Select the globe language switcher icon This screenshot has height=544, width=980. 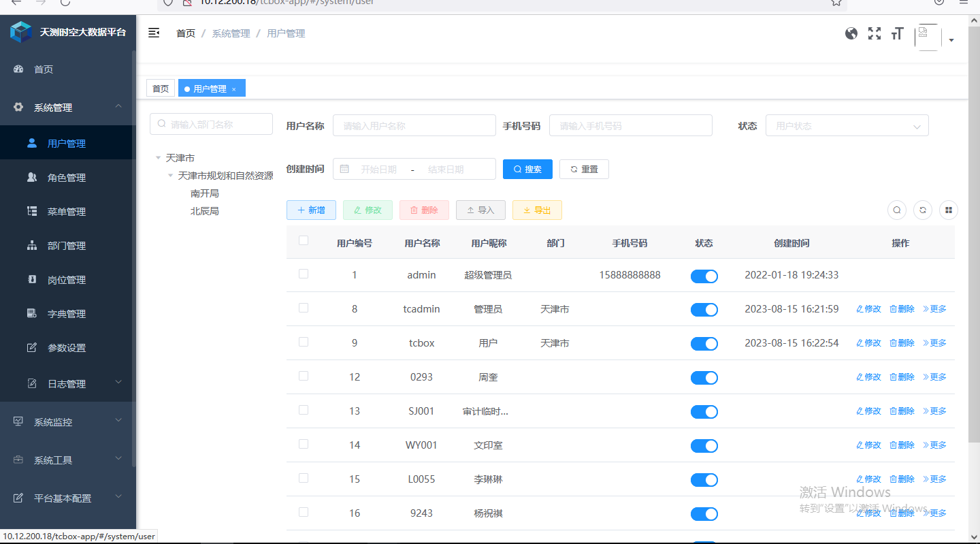pyautogui.click(x=851, y=33)
